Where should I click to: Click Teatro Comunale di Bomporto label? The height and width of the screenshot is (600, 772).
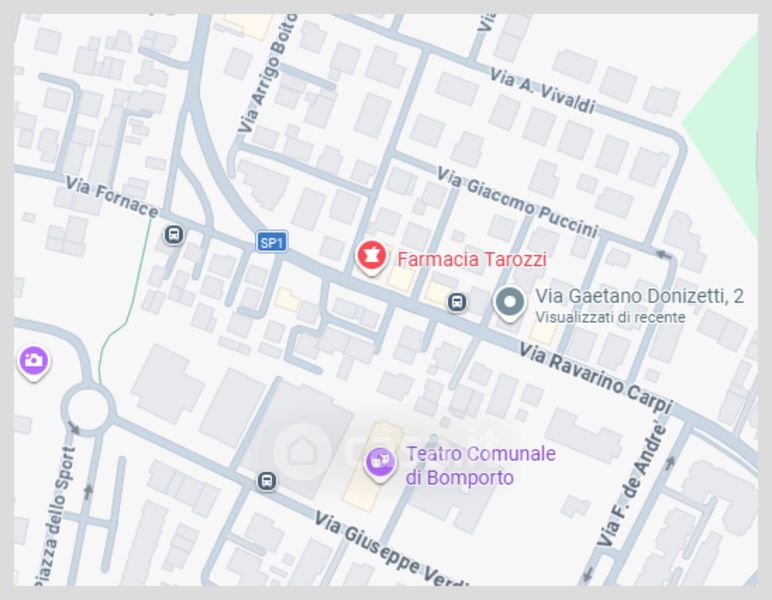[481, 465]
